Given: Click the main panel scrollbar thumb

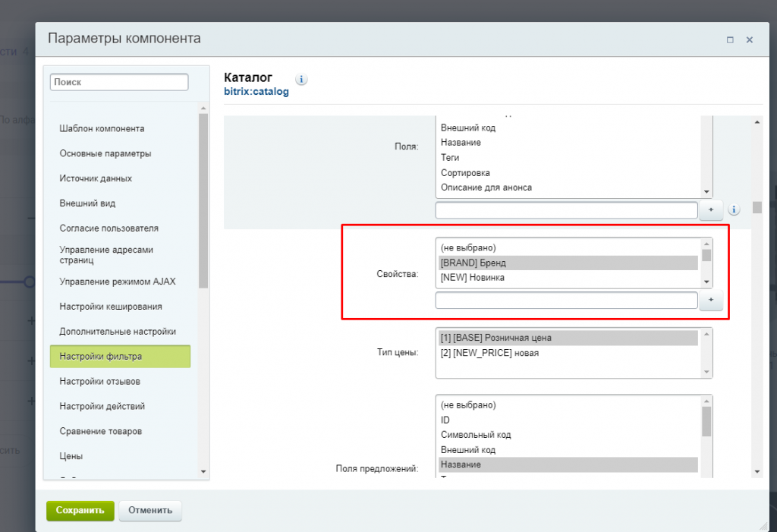Looking at the screenshot, I should [x=757, y=207].
